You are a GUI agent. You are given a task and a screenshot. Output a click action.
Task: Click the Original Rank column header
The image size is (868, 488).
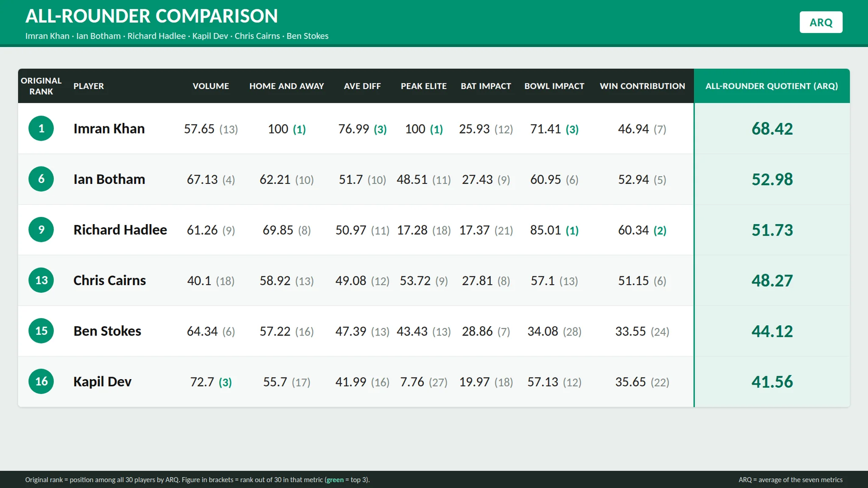[41, 86]
